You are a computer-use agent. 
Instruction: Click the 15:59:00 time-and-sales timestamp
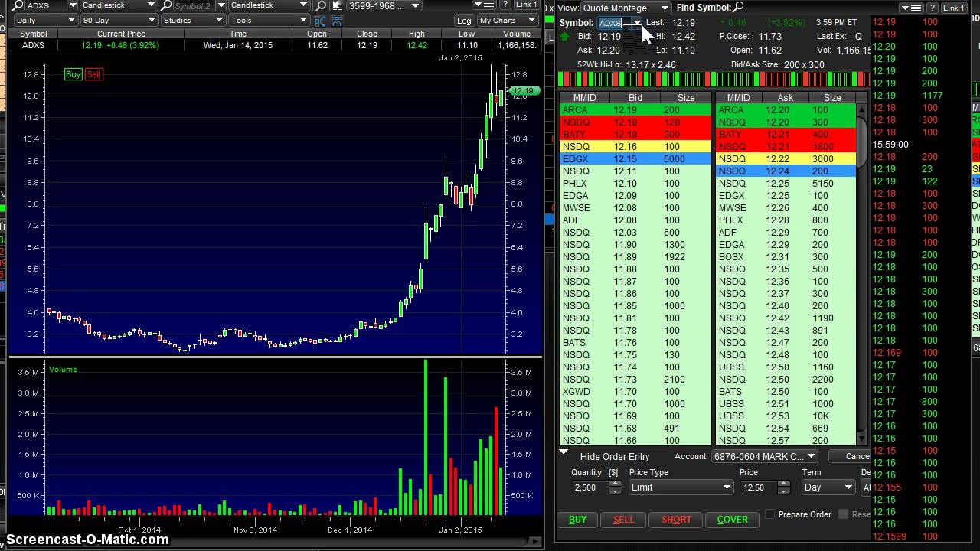click(890, 145)
